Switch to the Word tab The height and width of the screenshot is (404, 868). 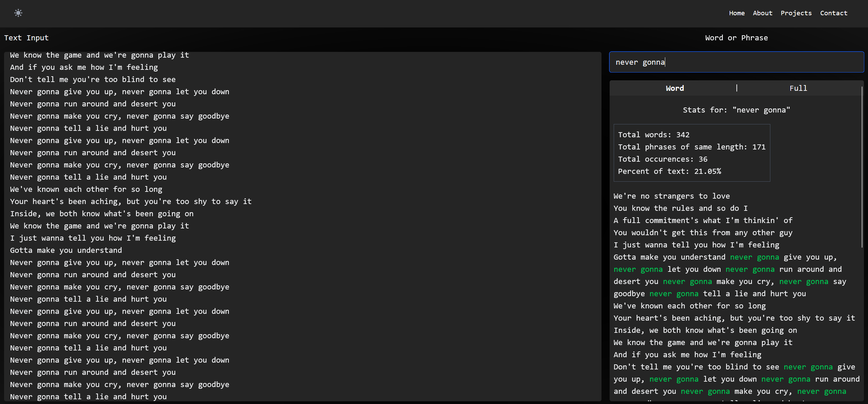(675, 88)
